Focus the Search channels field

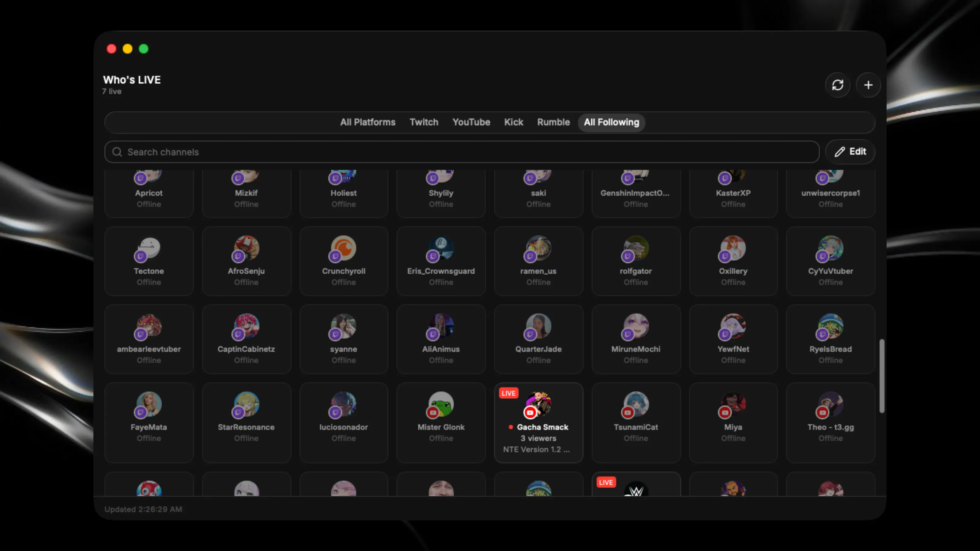pos(462,152)
